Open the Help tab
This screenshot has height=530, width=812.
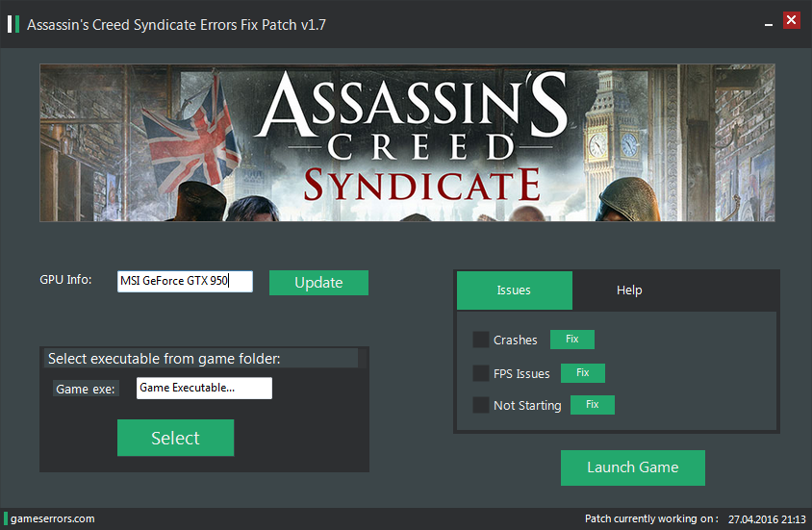[x=629, y=290]
